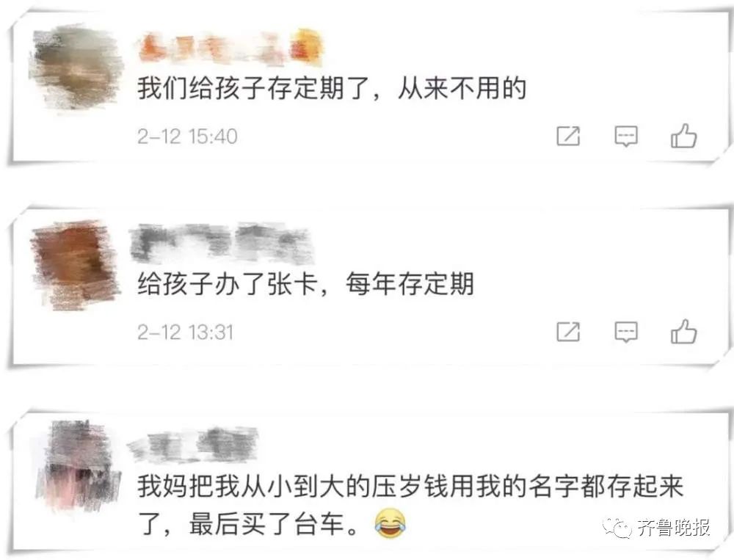Click the 齐鲁晚报 watermark text
Viewport: 734px width, 560px height.
[x=674, y=528]
